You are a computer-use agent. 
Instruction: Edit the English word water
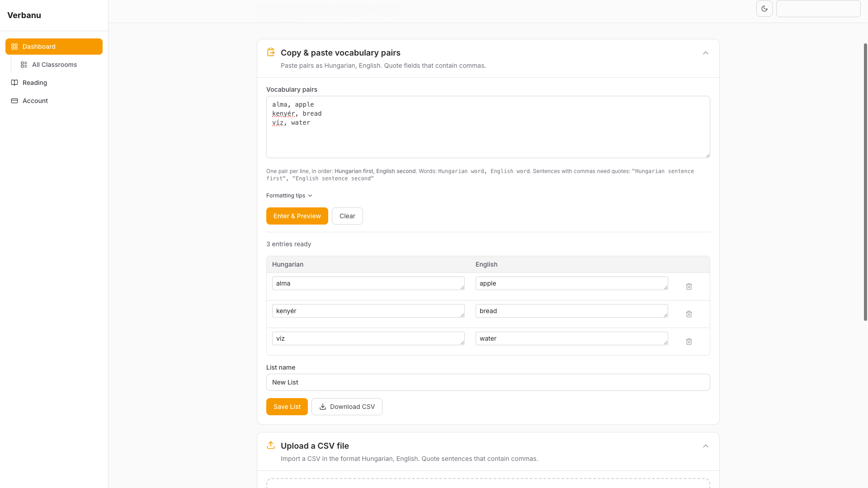point(572,338)
